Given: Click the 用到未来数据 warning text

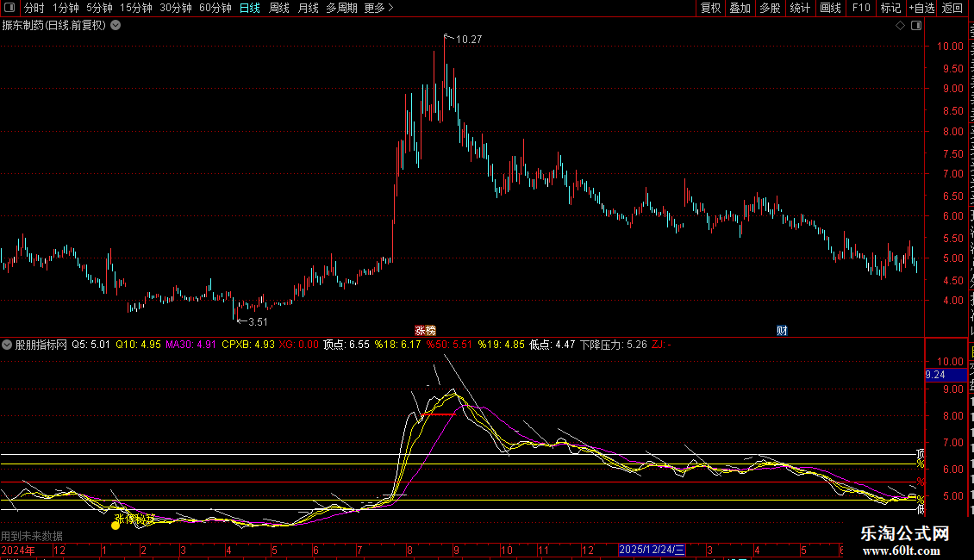Looking at the screenshot, I should point(32,536).
